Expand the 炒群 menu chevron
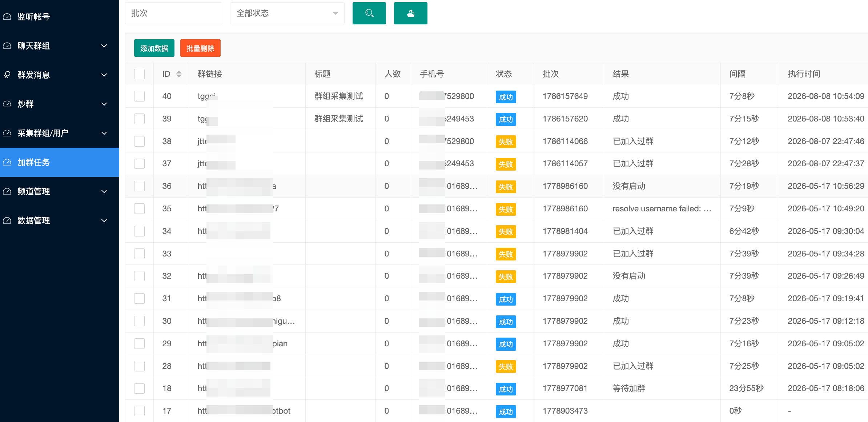This screenshot has height=422, width=868. point(104,104)
